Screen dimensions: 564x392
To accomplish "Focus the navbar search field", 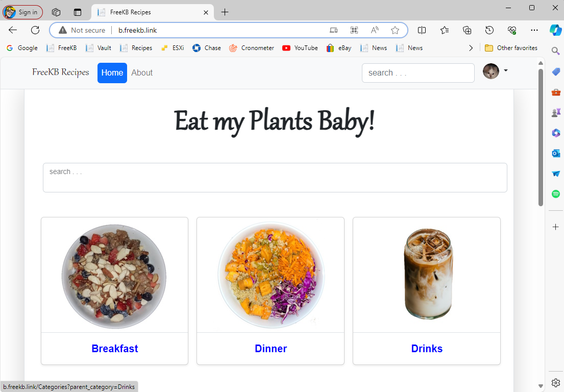I will 418,73.
